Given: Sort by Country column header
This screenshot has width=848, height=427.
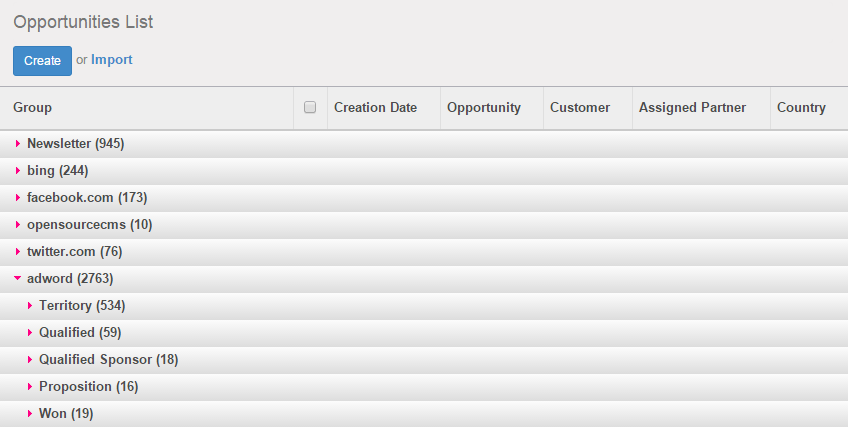Looking at the screenshot, I should [801, 108].
